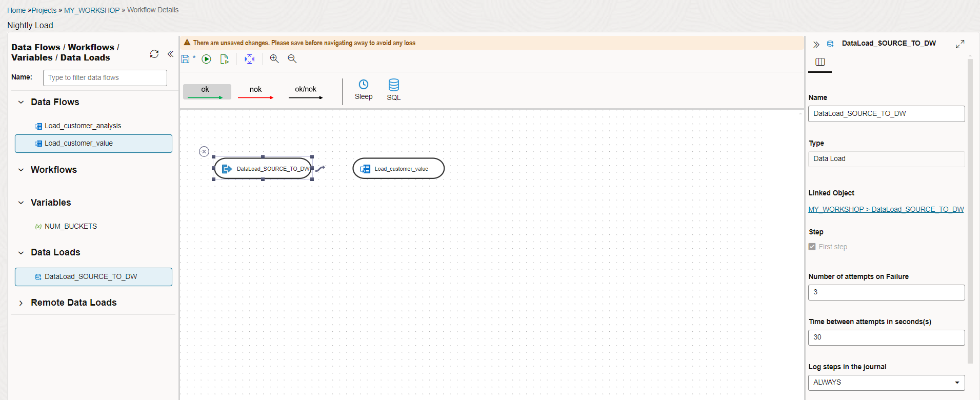
Task: Open the General properties tab icon
Action: pyautogui.click(x=820, y=62)
